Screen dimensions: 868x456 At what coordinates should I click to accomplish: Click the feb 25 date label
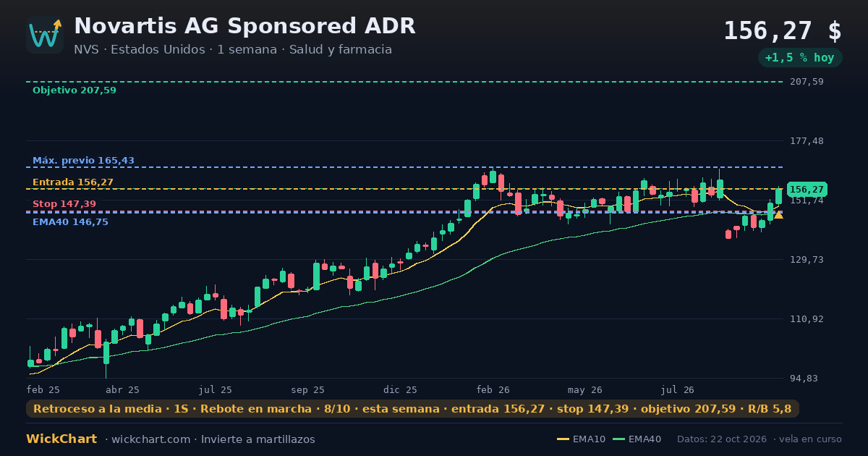43,390
